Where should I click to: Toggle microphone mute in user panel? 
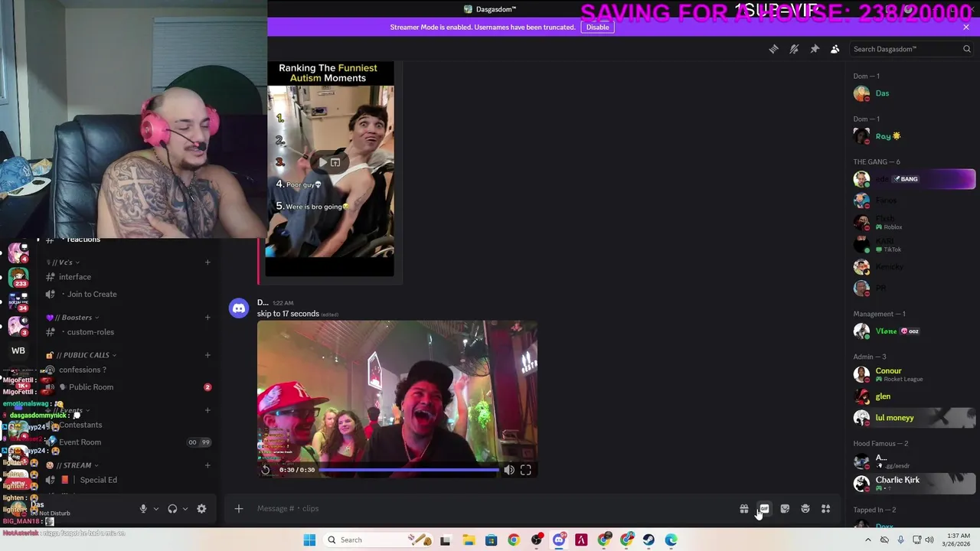[142, 509]
